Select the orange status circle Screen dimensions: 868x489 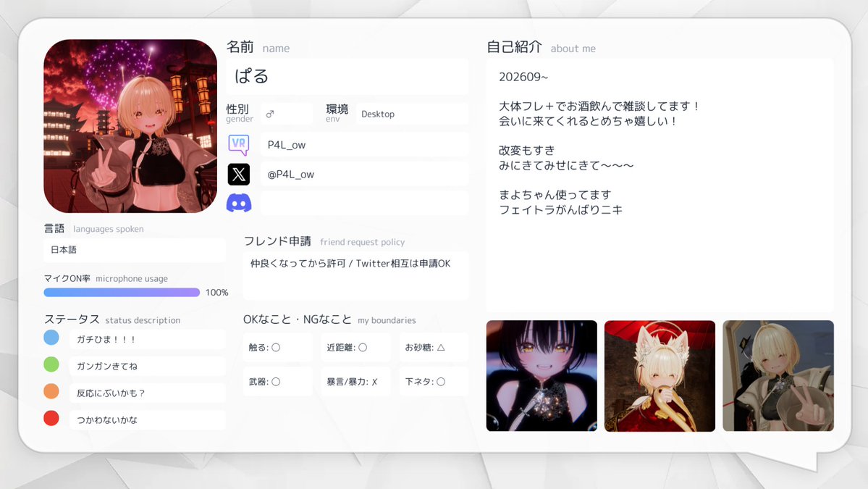click(51, 391)
